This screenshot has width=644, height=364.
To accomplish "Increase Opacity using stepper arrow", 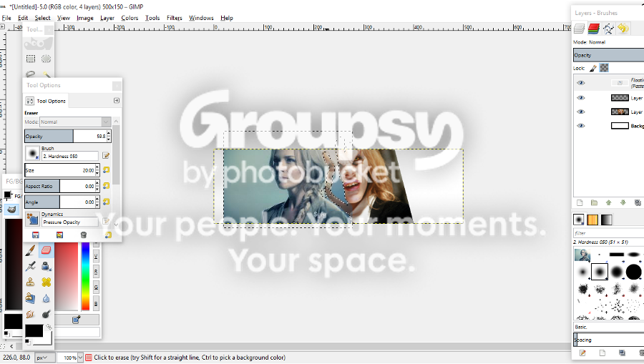I will pos(109,133).
